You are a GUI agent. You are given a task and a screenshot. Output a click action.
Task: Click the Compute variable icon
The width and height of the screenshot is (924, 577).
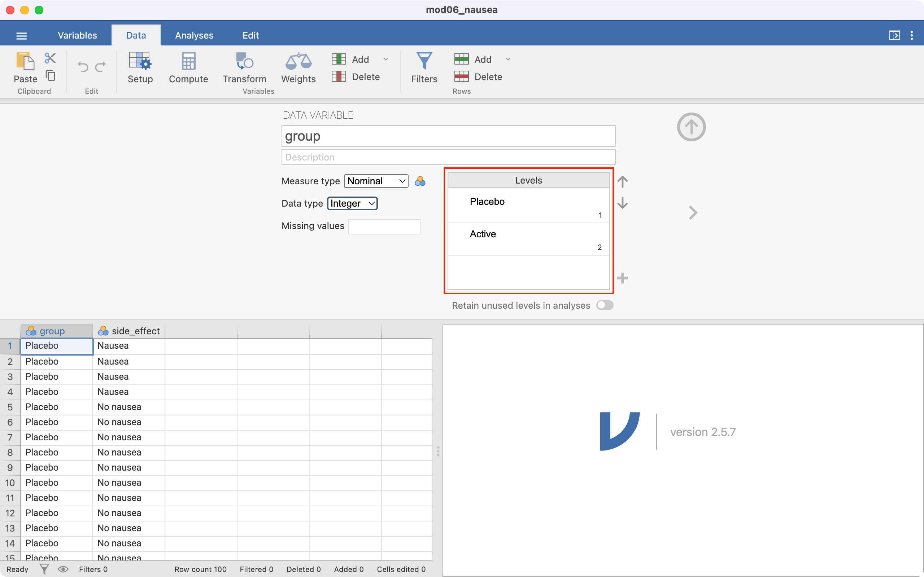tap(188, 67)
